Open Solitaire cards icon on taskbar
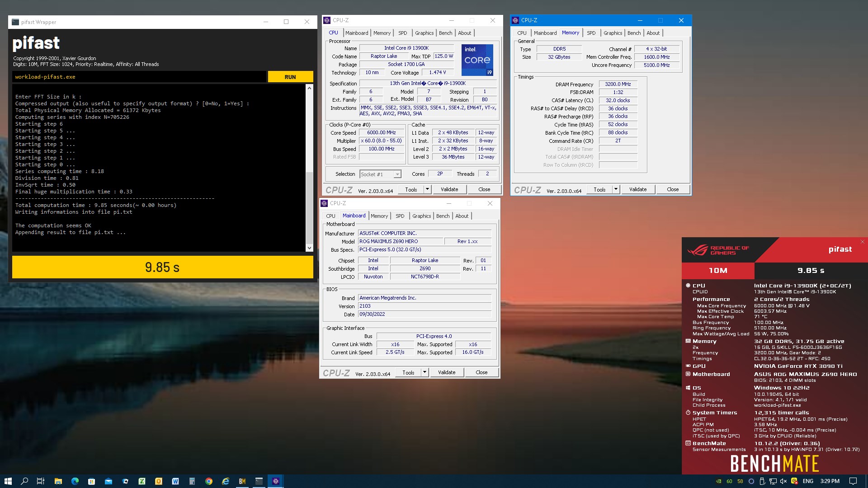 125,481
